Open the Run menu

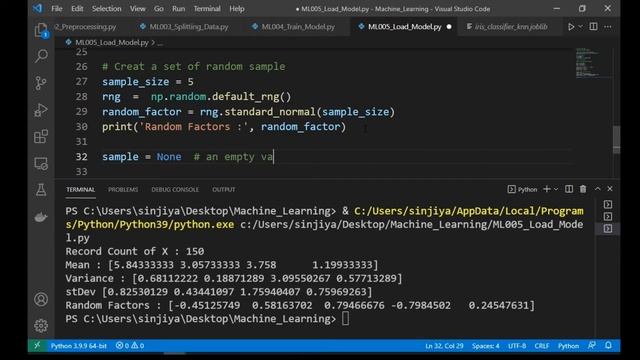tap(178, 9)
